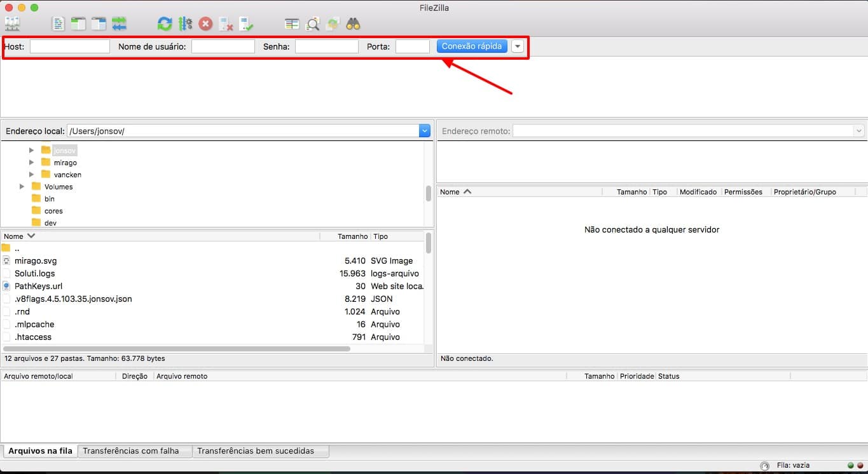Toggle the synchronized browsing icon
The image size is (868, 474).
pos(333,24)
